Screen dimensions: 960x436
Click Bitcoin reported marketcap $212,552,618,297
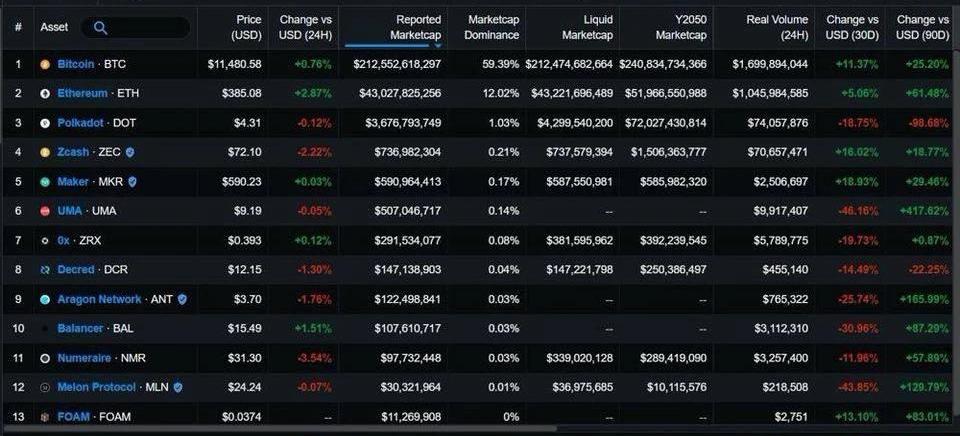(397, 64)
